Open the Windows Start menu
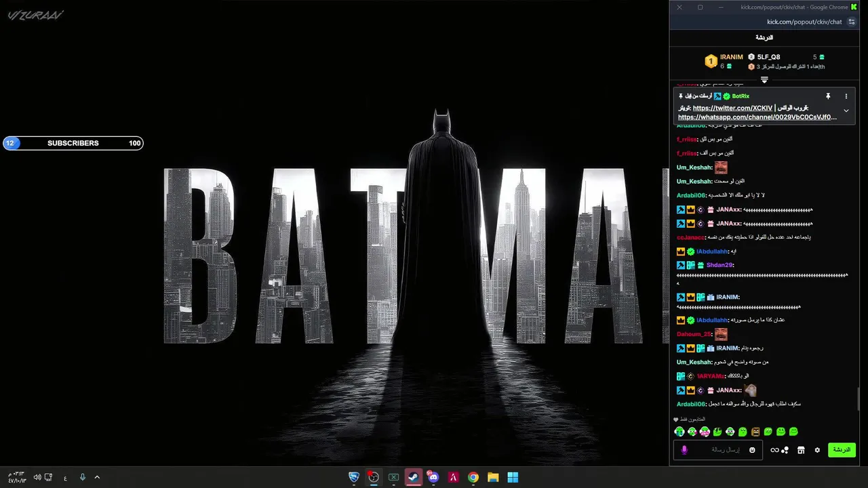 [x=513, y=477]
